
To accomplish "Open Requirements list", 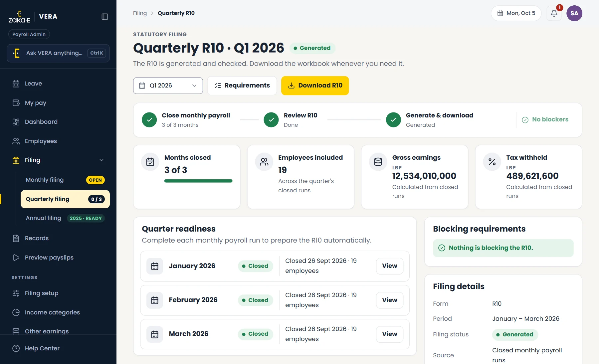I will point(242,86).
